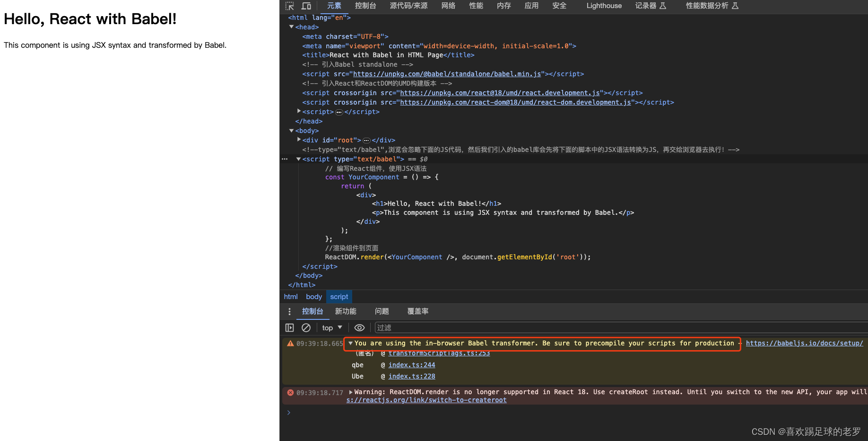
Task: Click the yellow warning triangle icon
Action: (x=290, y=344)
